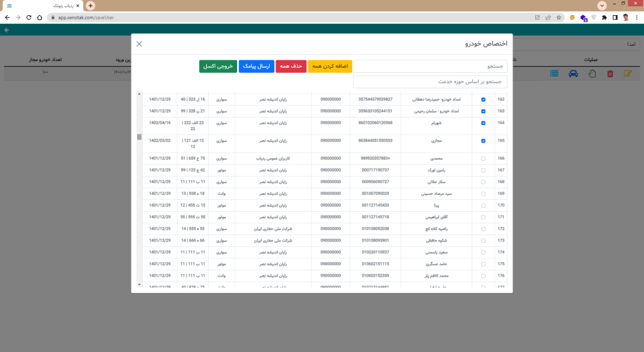This screenshot has height=352, width=644.
Task: Open the browser extensions puzzle icon
Action: (x=604, y=18)
